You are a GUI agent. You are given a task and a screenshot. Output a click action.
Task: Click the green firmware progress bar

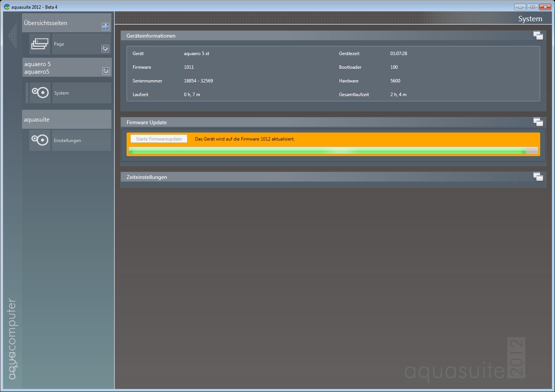pos(333,151)
